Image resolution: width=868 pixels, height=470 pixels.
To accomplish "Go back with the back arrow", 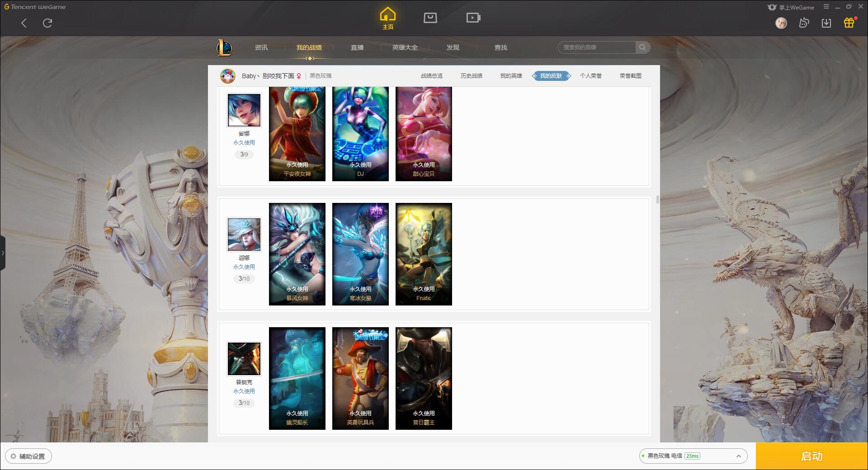I will coord(24,23).
